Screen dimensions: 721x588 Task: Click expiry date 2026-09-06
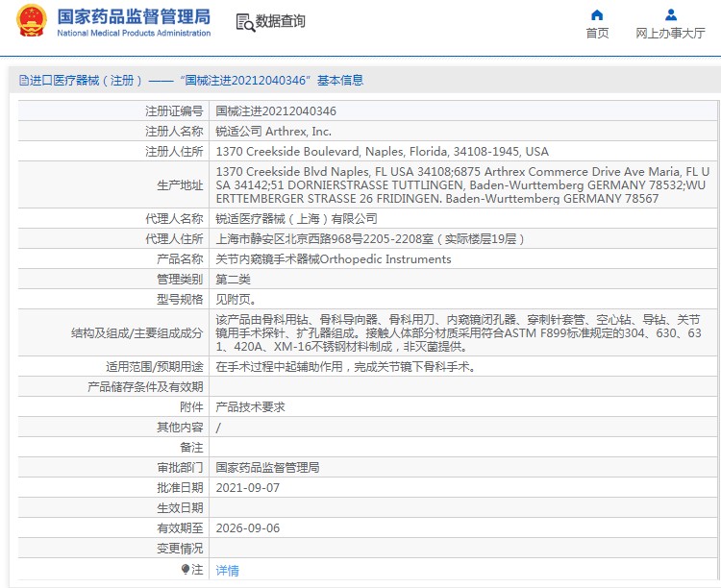248,528
